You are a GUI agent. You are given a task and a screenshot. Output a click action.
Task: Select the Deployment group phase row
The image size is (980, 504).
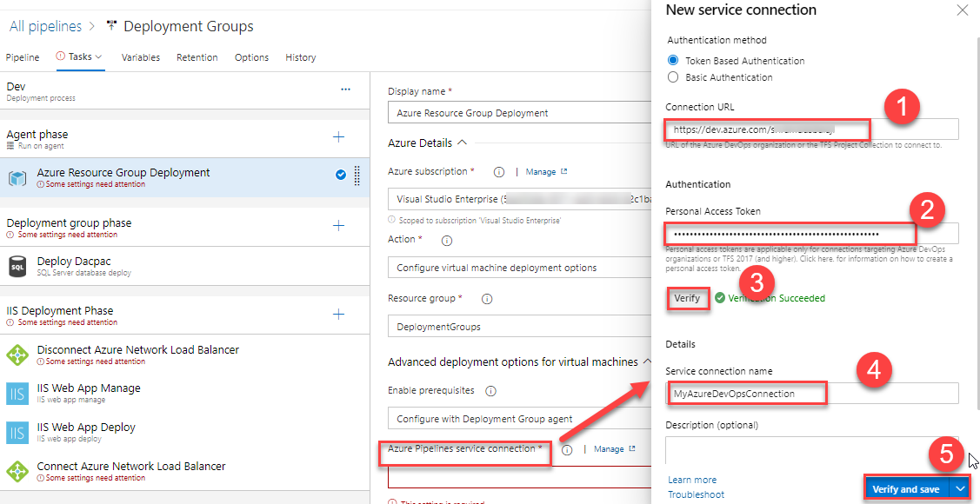185,228
